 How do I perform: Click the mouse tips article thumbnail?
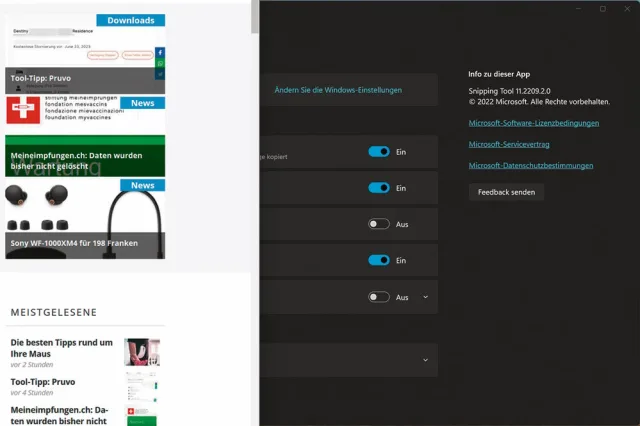pyautogui.click(x=142, y=352)
